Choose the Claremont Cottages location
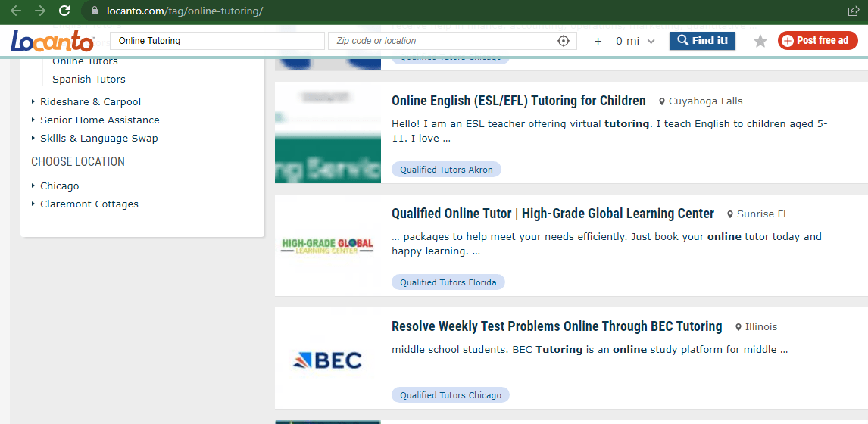Image resolution: width=868 pixels, height=424 pixels. click(89, 204)
